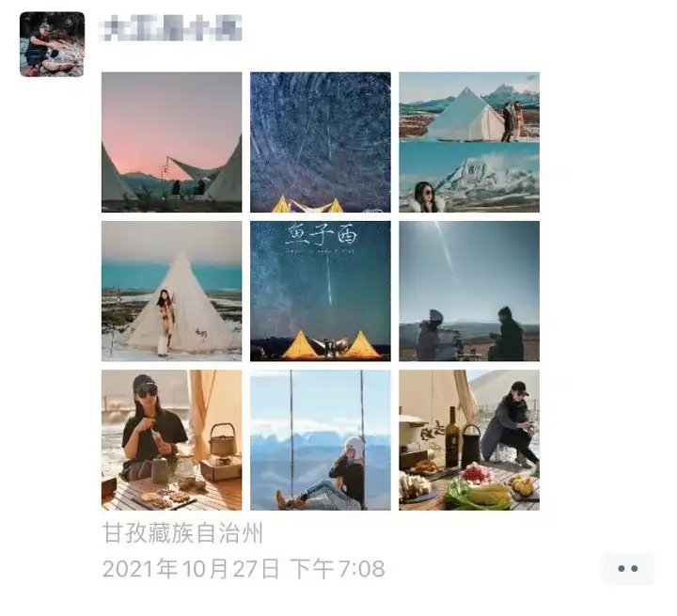Tap the blurred username at top
The image size is (677, 616).
click(171, 27)
